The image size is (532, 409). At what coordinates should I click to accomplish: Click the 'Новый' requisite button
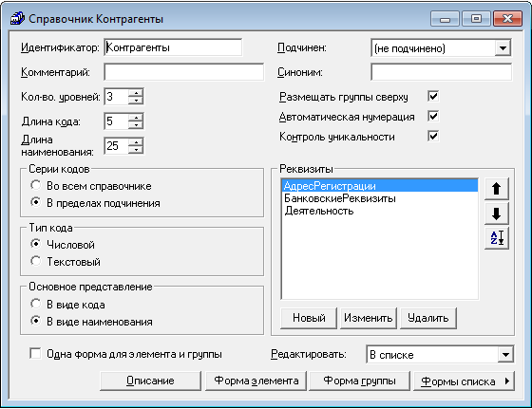pyautogui.click(x=309, y=318)
